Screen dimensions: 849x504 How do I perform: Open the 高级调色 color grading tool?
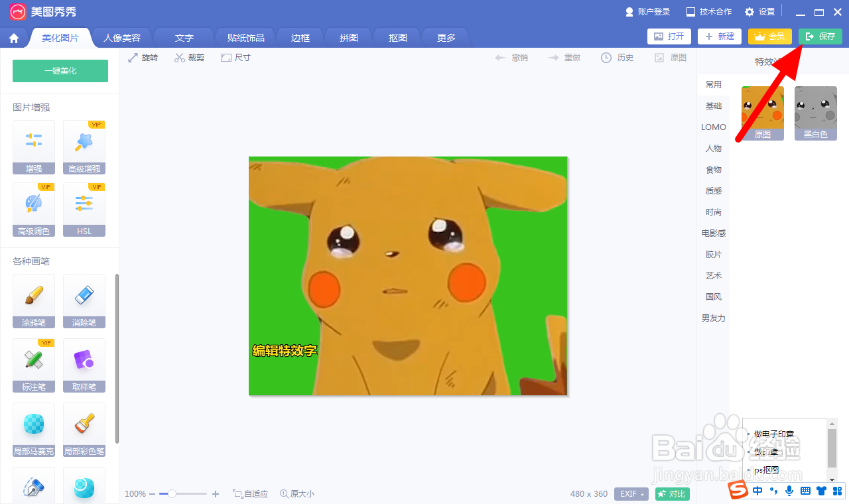coord(34,210)
